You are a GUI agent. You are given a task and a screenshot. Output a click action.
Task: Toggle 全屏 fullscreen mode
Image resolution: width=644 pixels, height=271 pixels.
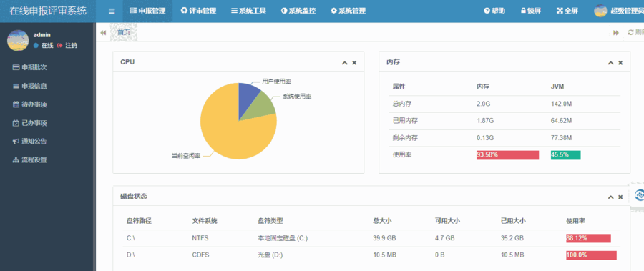click(567, 11)
